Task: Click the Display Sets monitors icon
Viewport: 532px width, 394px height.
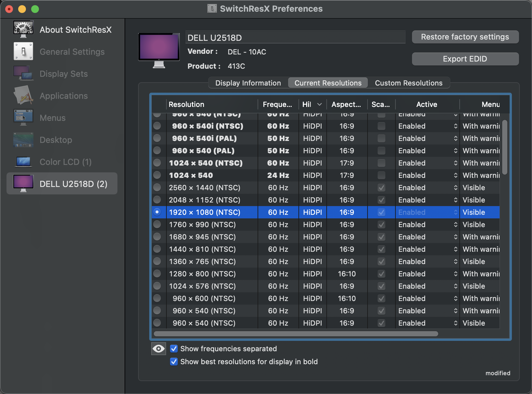Action: [x=23, y=74]
